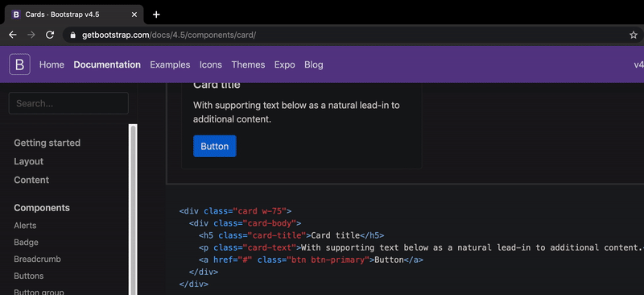Expand the Content sidebar section

click(31, 180)
